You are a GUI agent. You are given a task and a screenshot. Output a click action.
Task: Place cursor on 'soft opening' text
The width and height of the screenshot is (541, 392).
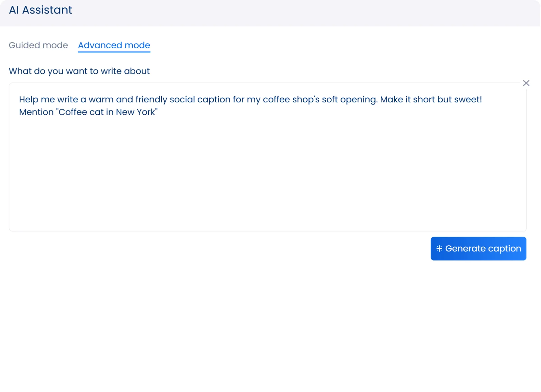tap(349, 100)
